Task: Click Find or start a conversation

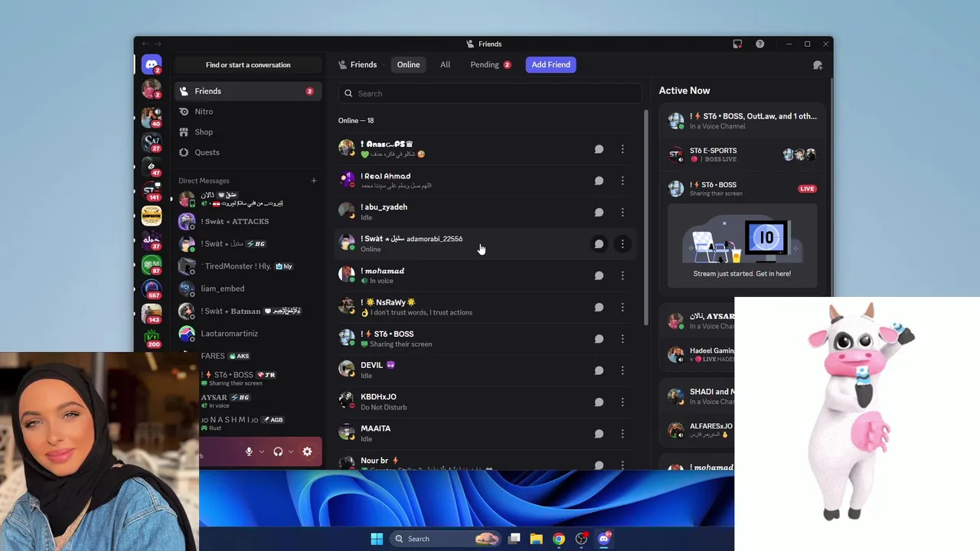Action: (x=248, y=65)
